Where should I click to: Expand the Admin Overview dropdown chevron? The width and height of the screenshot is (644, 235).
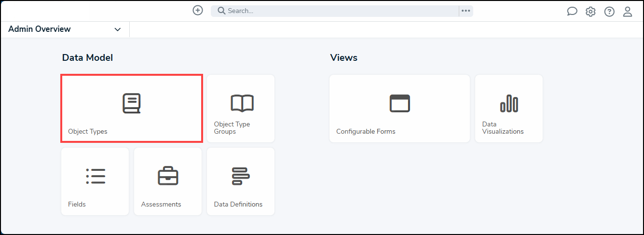click(x=118, y=29)
